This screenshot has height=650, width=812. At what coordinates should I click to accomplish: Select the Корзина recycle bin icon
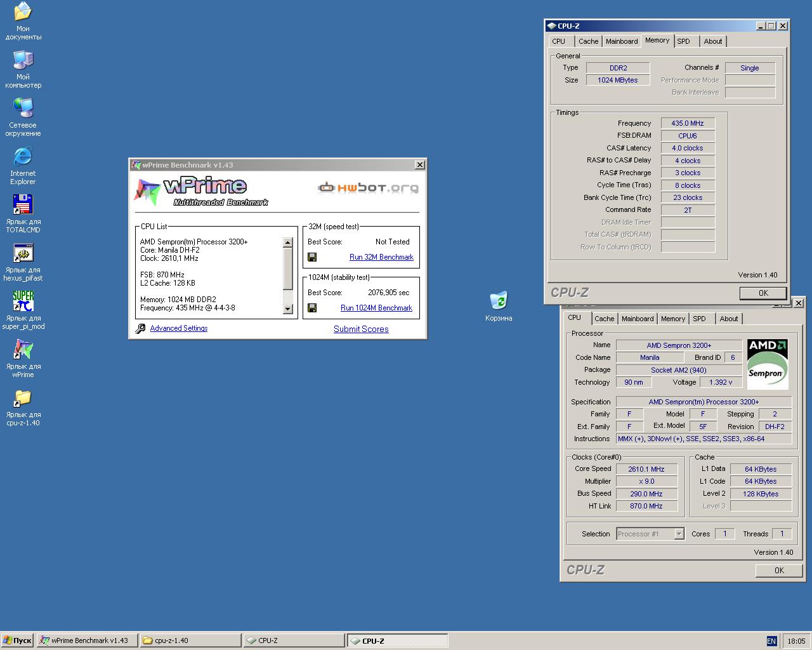point(499,301)
